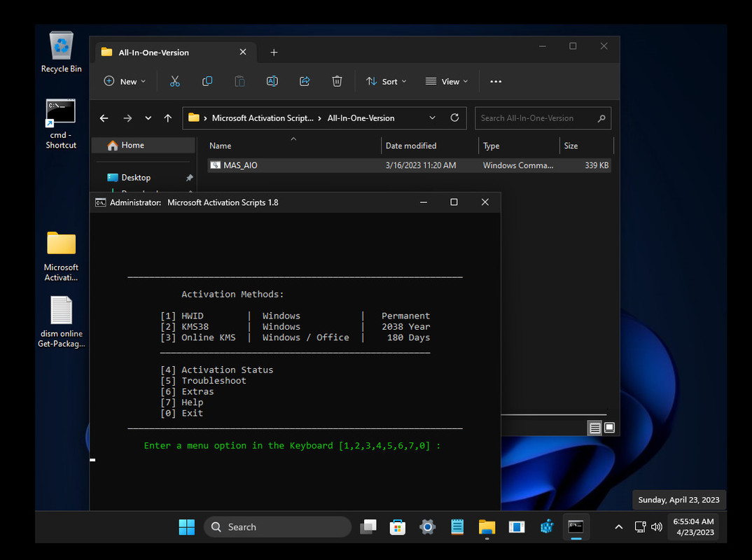752x560 pixels.
Task: Refresh the All-In-One-Version folder
Action: (x=454, y=118)
